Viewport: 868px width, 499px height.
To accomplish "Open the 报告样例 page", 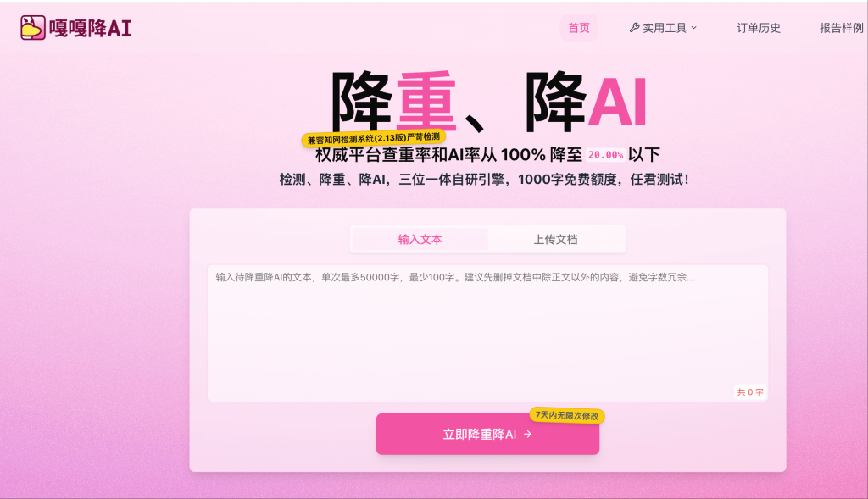I will click(842, 28).
